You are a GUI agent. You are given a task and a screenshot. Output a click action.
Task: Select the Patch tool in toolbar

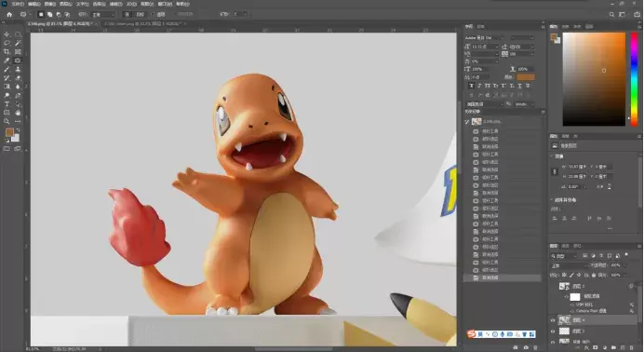[x=18, y=61]
